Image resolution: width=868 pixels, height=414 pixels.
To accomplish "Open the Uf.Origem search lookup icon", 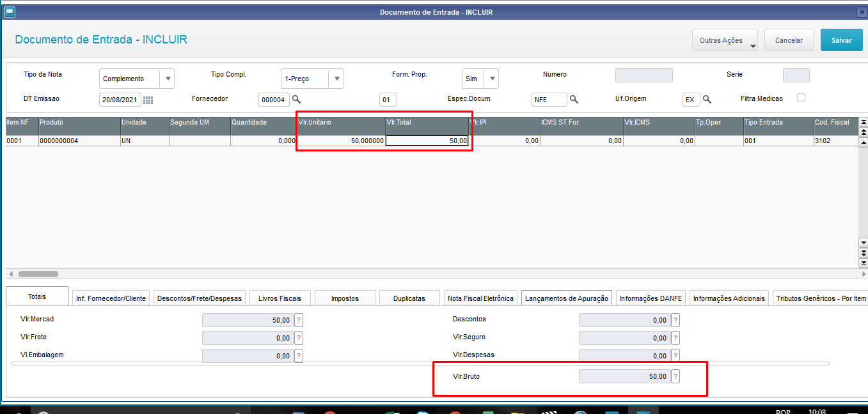I will point(707,99).
